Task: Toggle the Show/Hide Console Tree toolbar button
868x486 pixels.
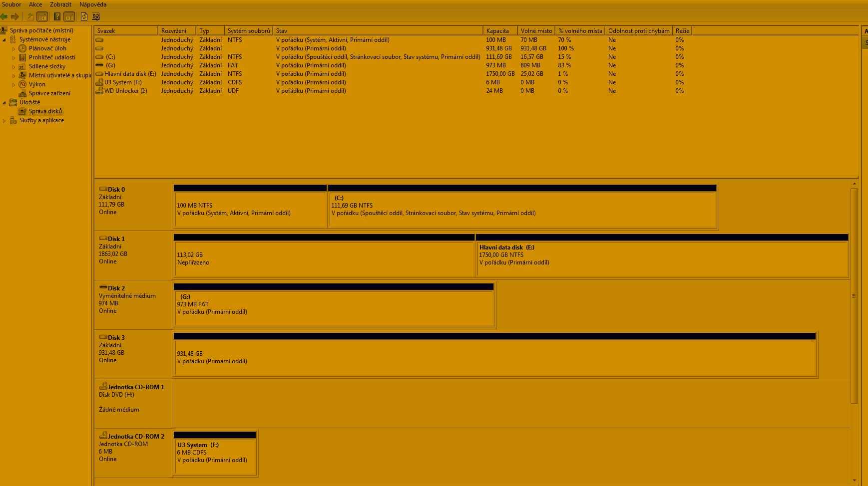Action: click(43, 16)
